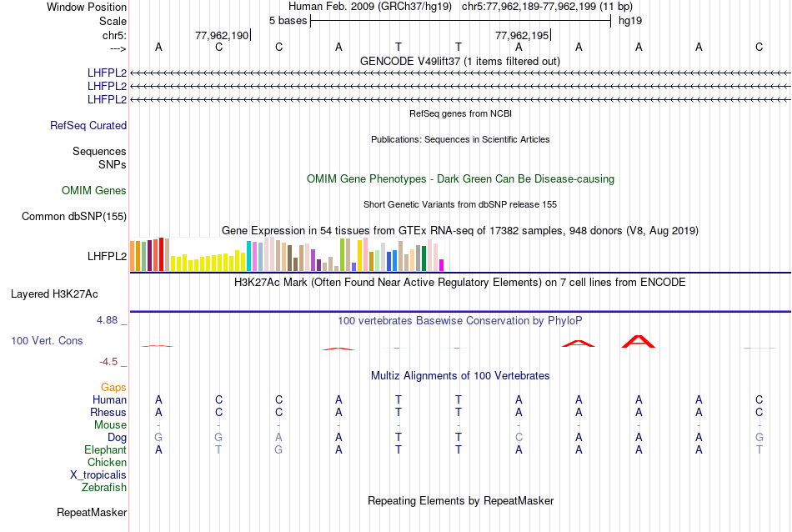Image resolution: width=792 pixels, height=532 pixels.
Task: Click Multiz Alignments of 100 Vertebrates title
Action: click(x=460, y=376)
